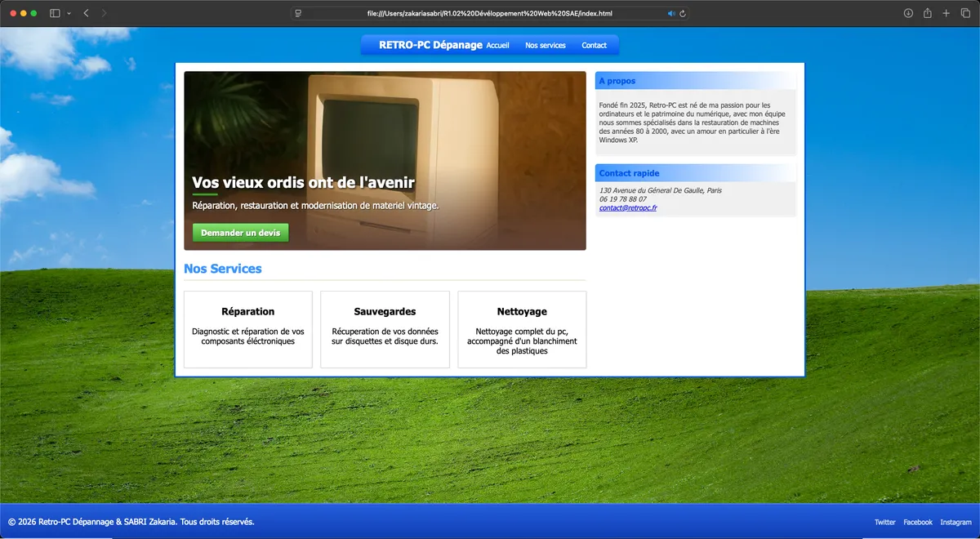
Task: Click the Contact rapide panel header
Action: coord(696,173)
